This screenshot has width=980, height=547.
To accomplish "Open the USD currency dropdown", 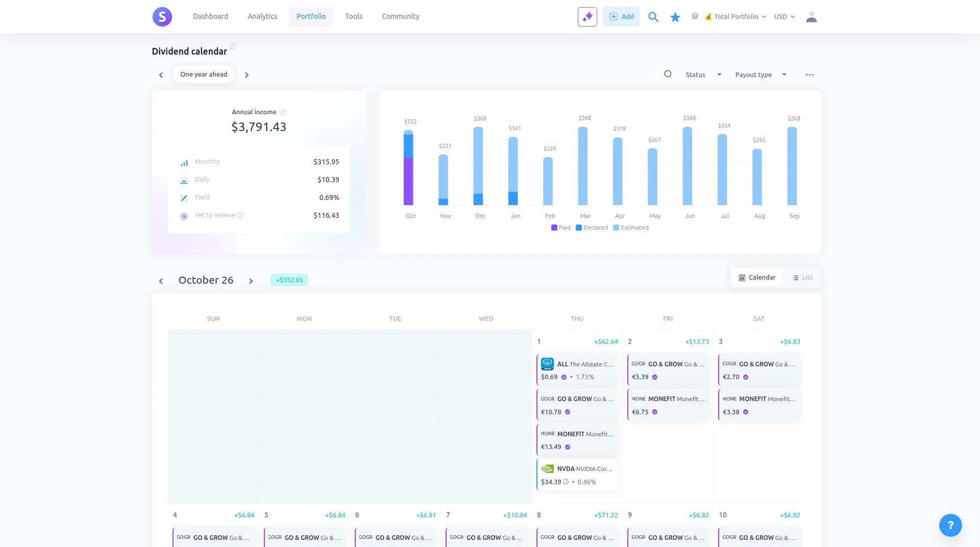I will click(785, 17).
